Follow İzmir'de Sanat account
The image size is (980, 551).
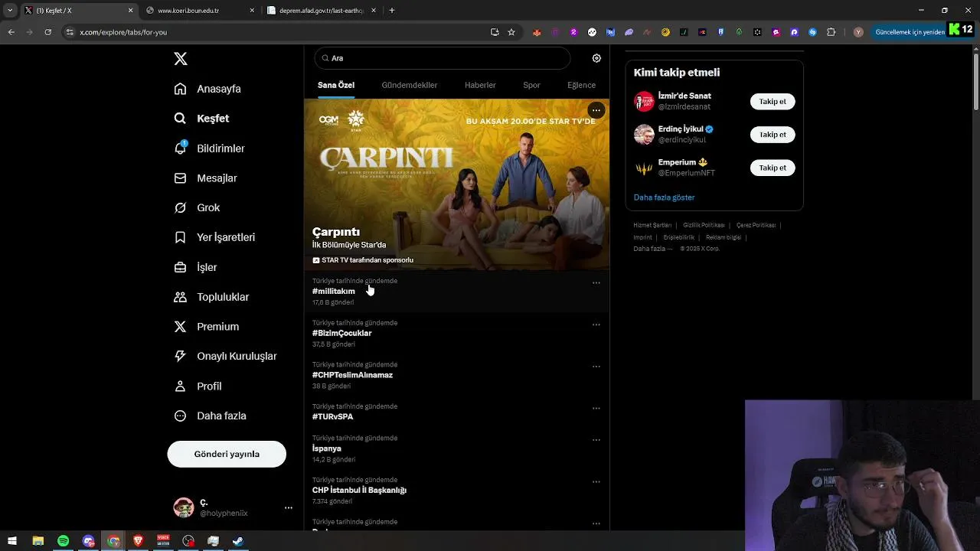coord(773,102)
